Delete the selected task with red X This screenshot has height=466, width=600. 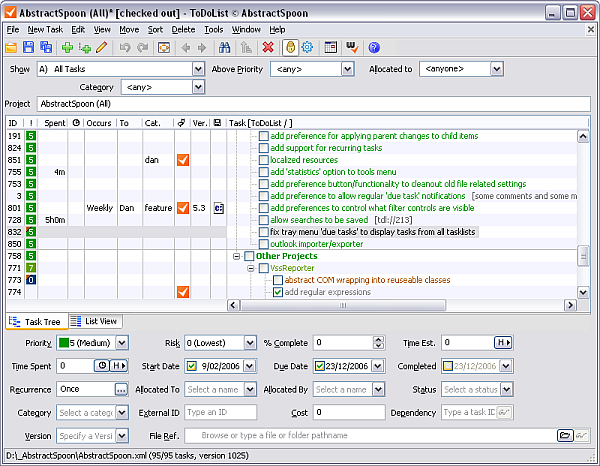click(x=268, y=47)
